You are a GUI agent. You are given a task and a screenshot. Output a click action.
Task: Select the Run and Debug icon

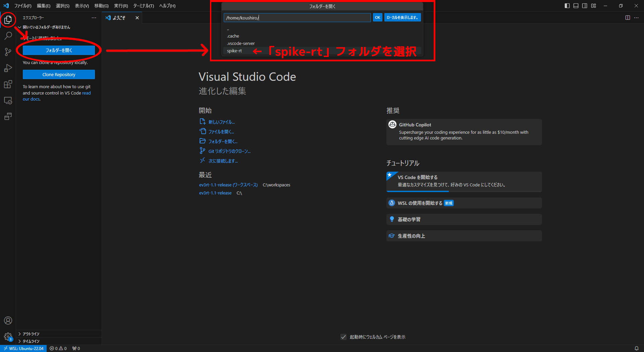[8, 68]
